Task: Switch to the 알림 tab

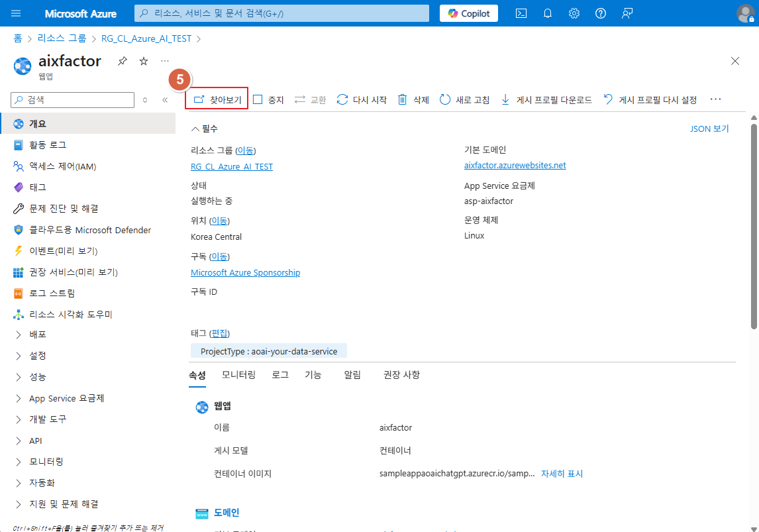Action: coord(352,375)
